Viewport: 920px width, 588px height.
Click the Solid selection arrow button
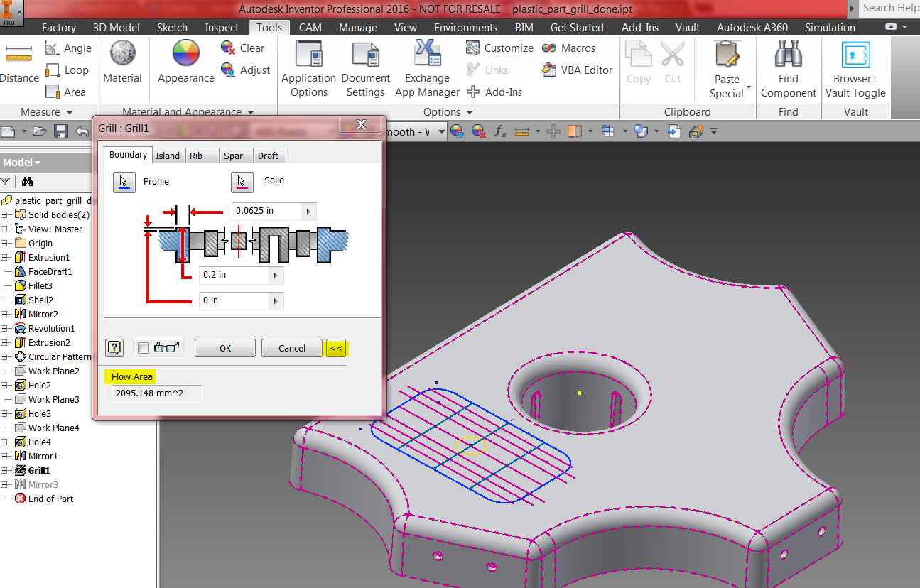[242, 182]
